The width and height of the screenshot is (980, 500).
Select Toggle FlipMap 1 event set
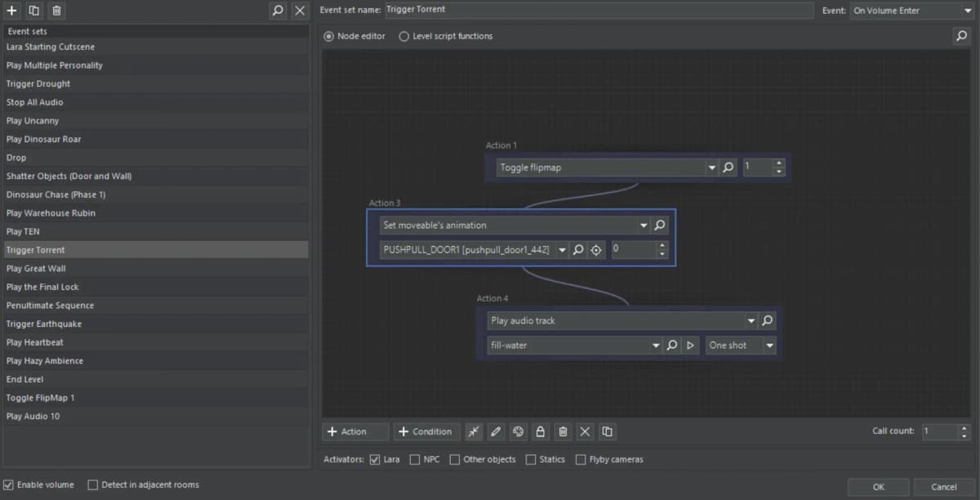(155, 398)
